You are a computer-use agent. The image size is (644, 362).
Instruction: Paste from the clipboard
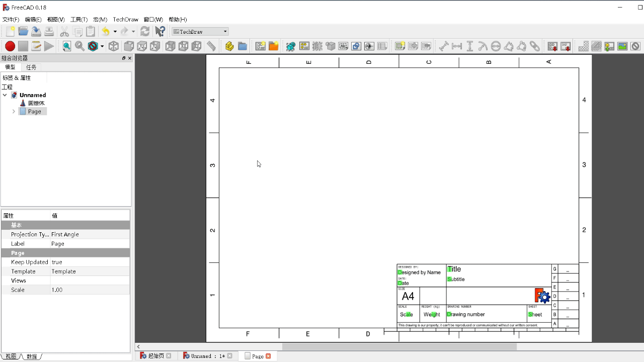coord(91,32)
